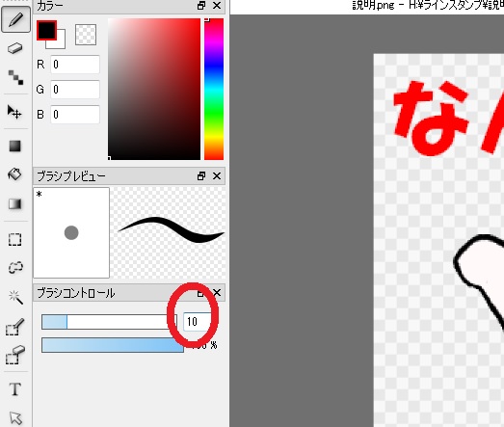Screen dimensions: 504x427
Task: Click the brush size slider
Action: (109, 322)
